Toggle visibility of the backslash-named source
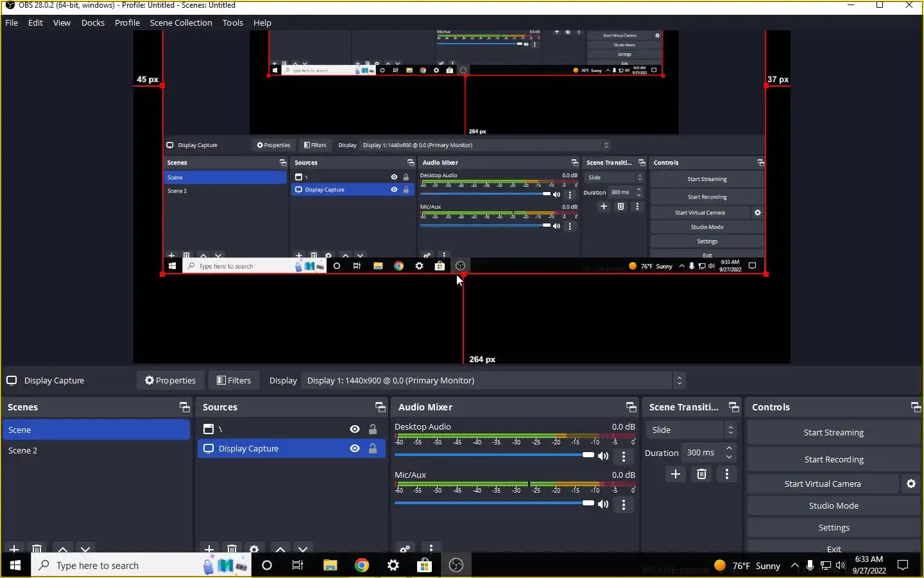Screen dimensions: 924x578 pos(355,429)
